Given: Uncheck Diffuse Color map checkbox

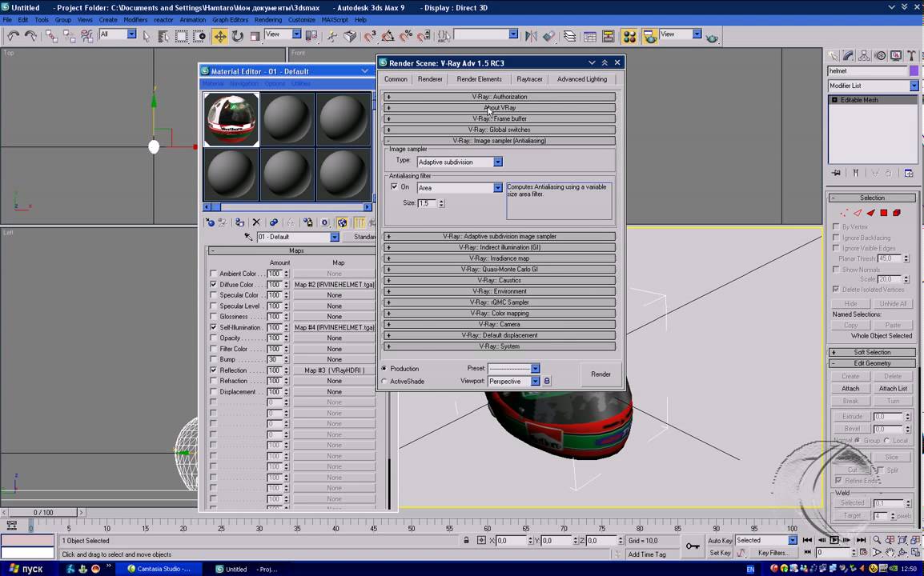Looking at the screenshot, I should click(x=213, y=284).
